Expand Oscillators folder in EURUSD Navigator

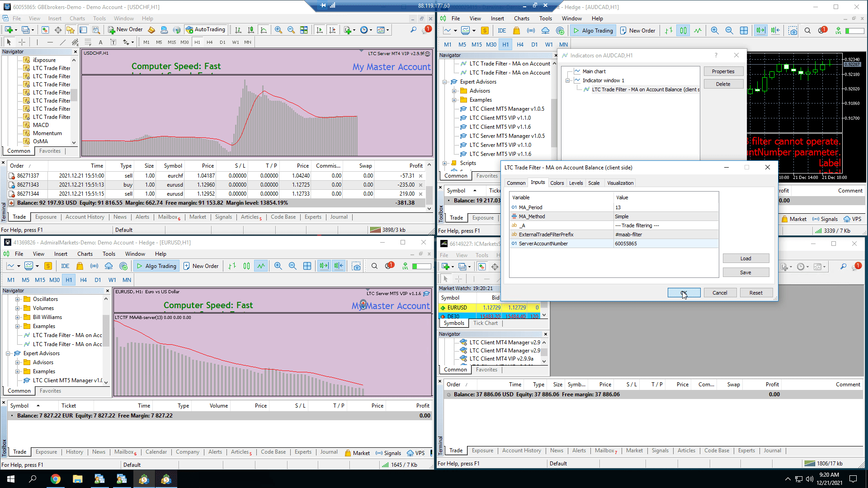(17, 299)
